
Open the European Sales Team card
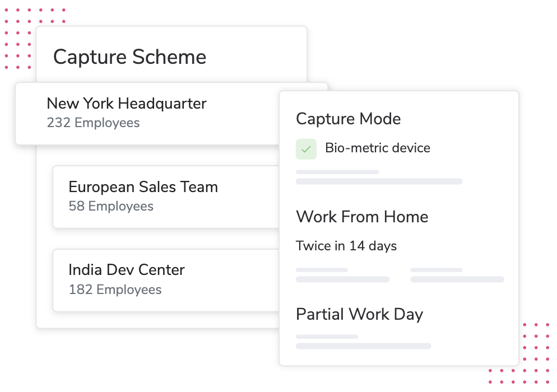point(165,197)
